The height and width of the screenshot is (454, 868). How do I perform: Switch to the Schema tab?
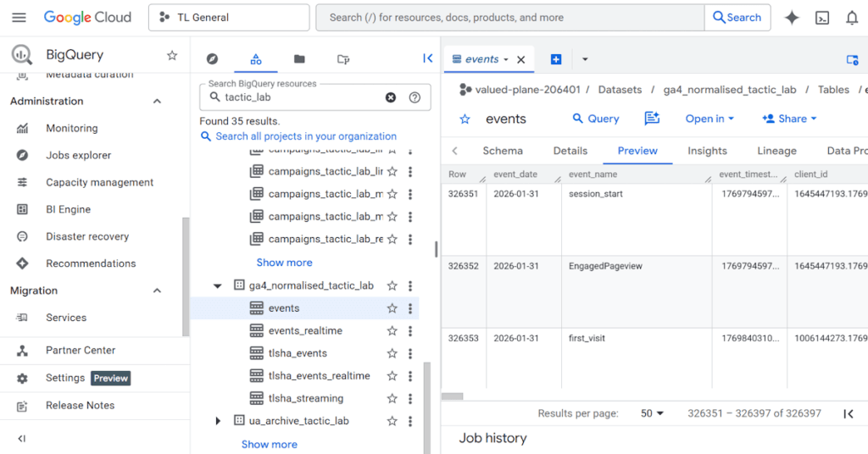[503, 151]
